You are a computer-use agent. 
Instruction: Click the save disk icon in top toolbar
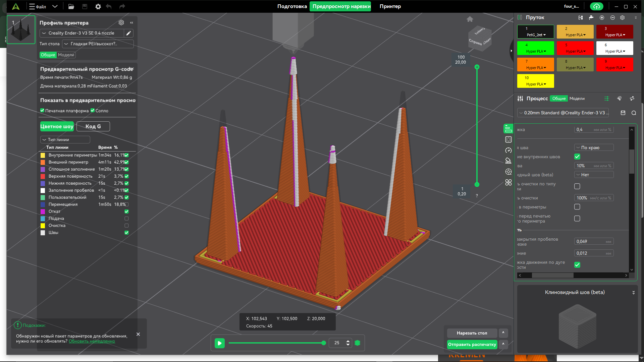click(85, 6)
